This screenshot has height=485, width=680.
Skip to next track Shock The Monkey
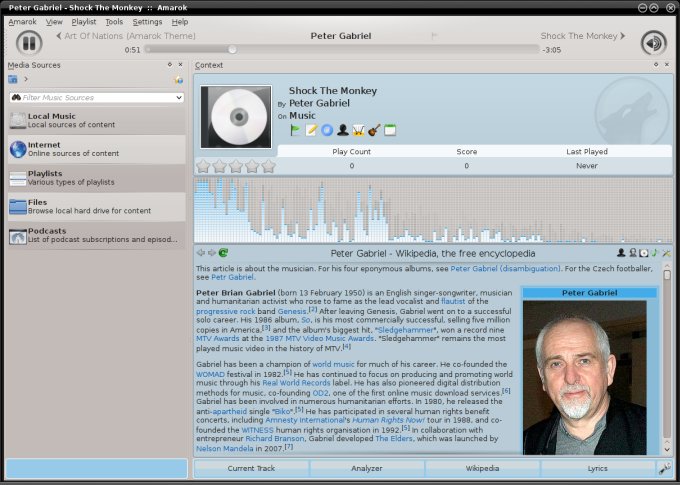pyautogui.click(x=583, y=36)
